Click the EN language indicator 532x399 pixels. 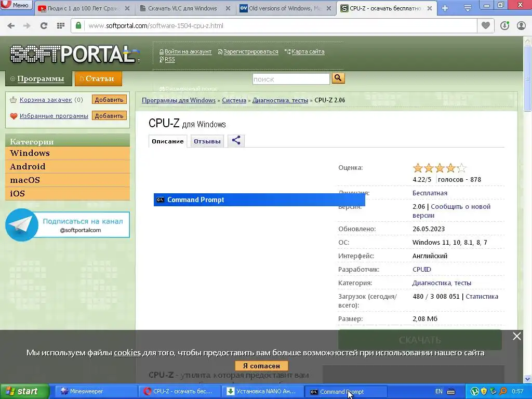[x=438, y=392]
